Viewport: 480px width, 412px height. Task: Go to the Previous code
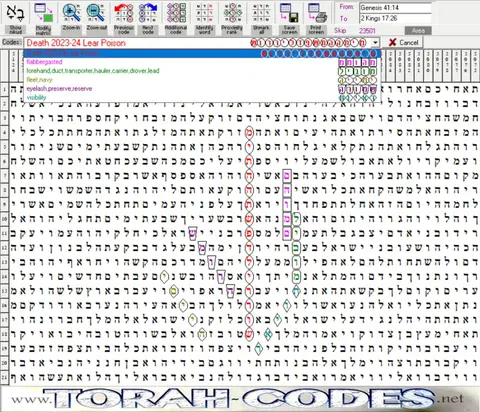(x=123, y=18)
